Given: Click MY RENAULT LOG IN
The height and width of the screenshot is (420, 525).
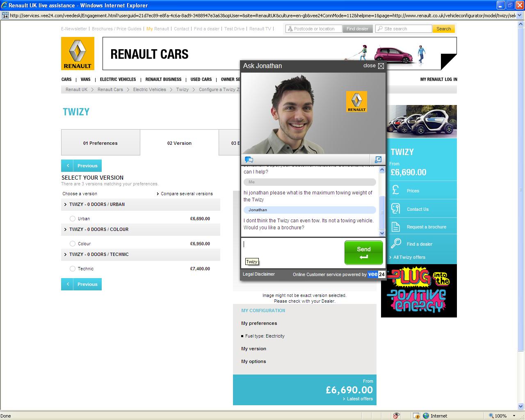Looking at the screenshot, I should [438, 80].
